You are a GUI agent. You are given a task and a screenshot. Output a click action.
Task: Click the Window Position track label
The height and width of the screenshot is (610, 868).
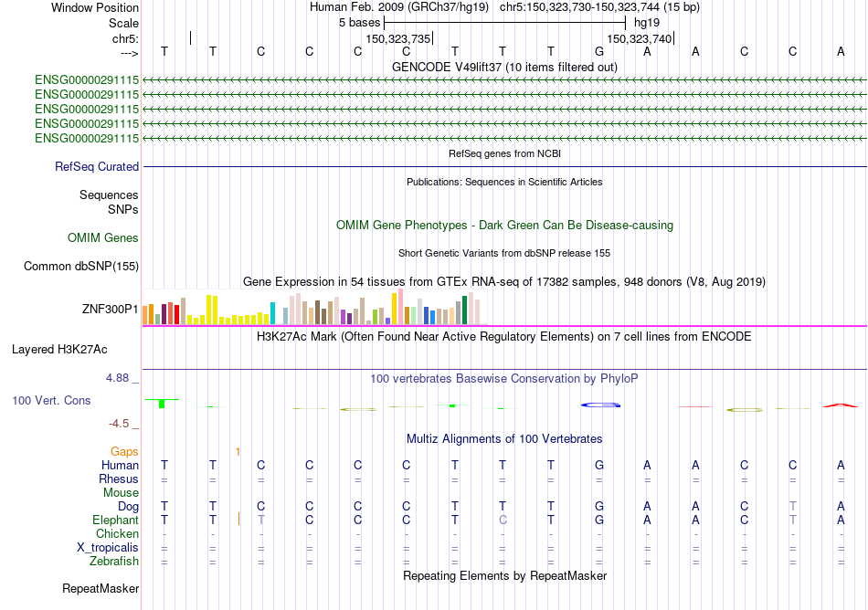click(x=95, y=7)
